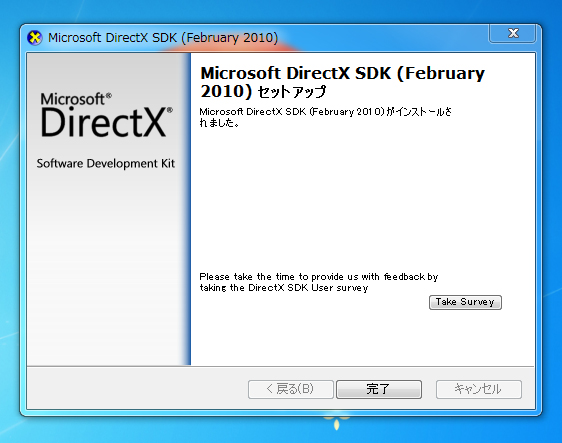Click the message ending 'がインストールされました。'

pyautogui.click(x=325, y=117)
